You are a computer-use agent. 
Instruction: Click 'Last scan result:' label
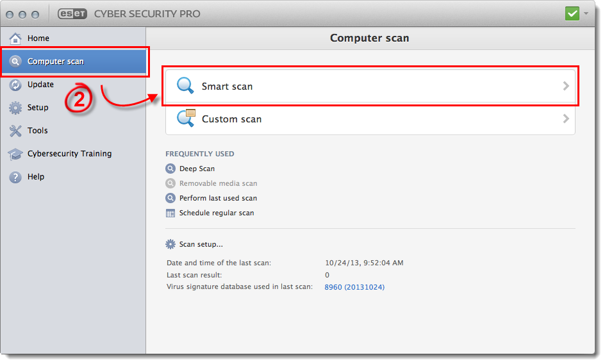point(194,275)
